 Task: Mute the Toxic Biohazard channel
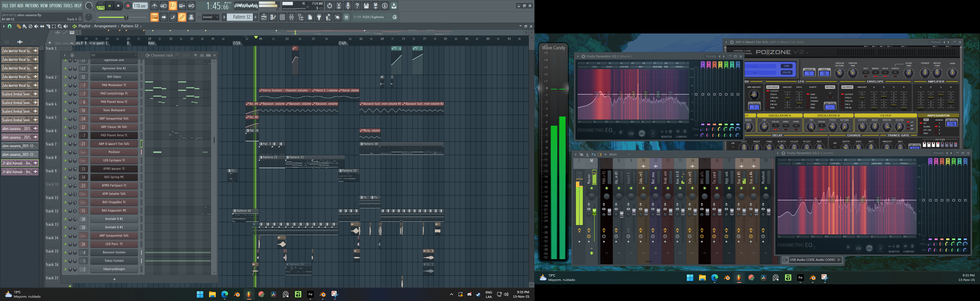pos(65,110)
